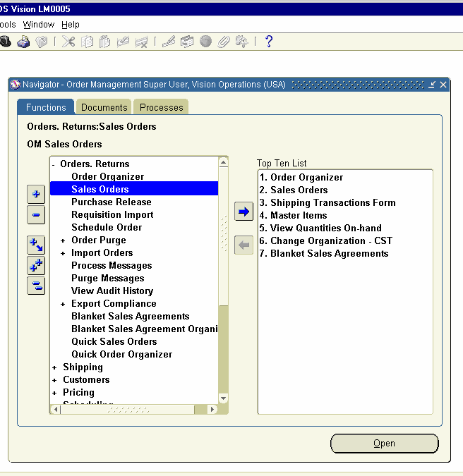Minimize the Navigator window

point(432,85)
